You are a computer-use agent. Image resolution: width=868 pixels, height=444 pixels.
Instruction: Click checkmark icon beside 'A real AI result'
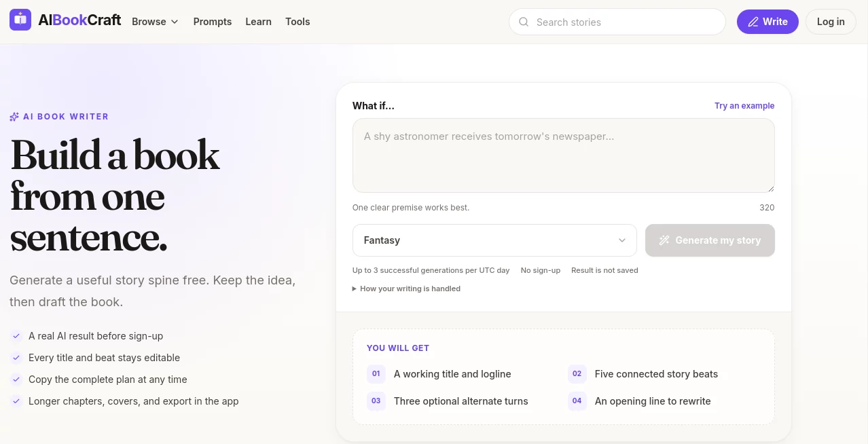click(16, 336)
